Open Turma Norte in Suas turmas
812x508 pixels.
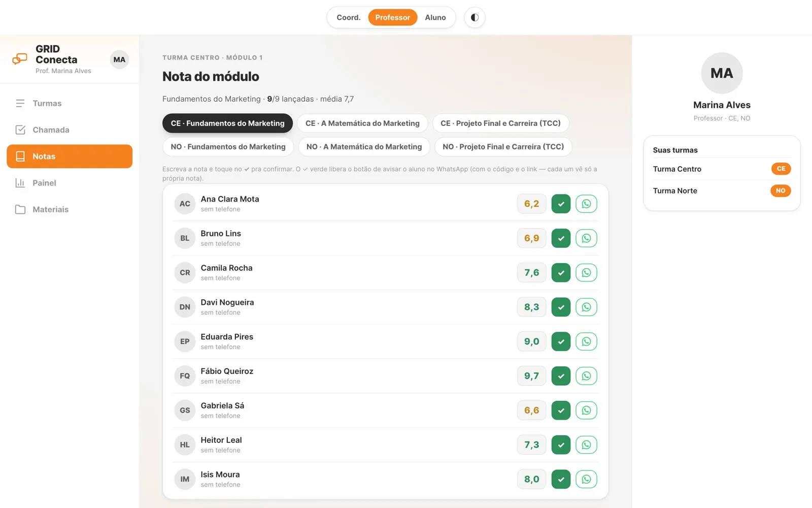tap(722, 190)
